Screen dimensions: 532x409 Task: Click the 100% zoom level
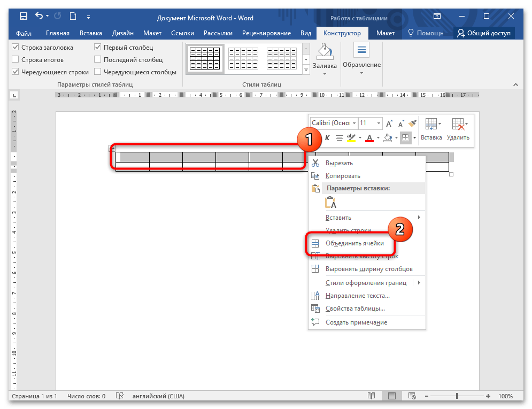[505, 396]
